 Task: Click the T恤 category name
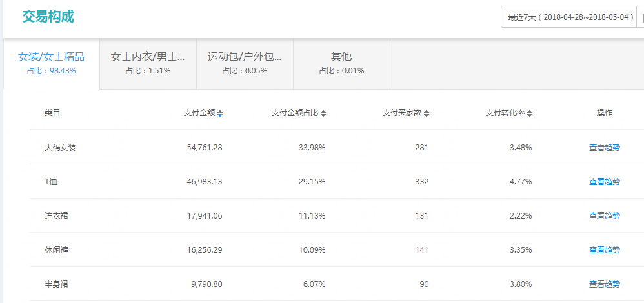point(52,182)
